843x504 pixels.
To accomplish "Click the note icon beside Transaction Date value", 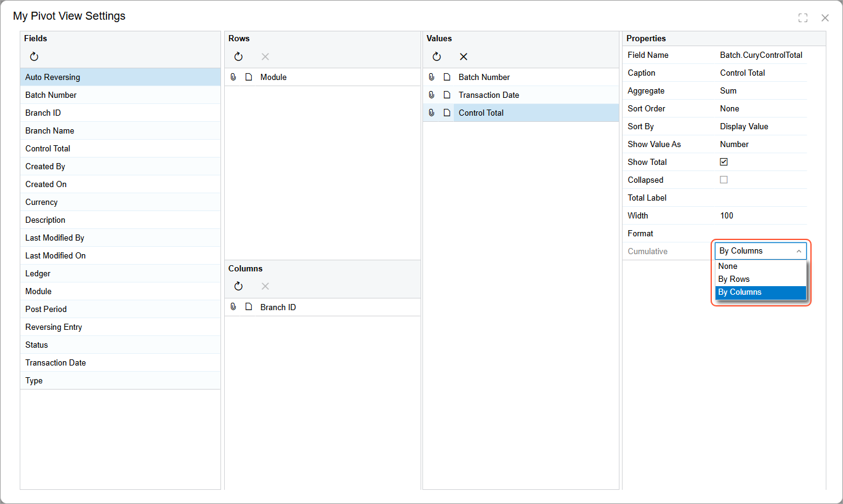I will point(447,95).
